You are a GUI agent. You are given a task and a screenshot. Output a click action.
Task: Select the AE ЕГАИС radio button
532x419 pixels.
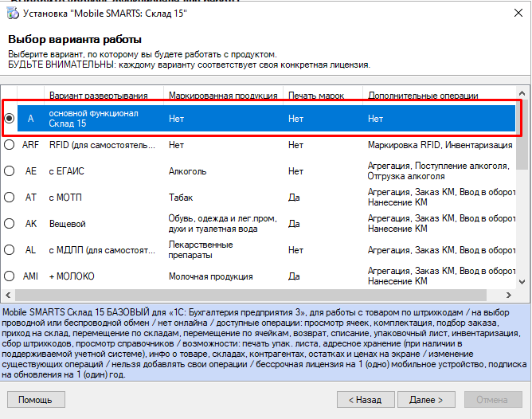pos(10,171)
